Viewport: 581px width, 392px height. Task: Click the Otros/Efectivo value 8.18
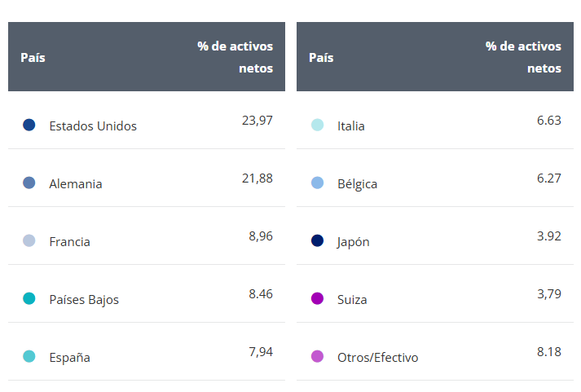coord(548,351)
